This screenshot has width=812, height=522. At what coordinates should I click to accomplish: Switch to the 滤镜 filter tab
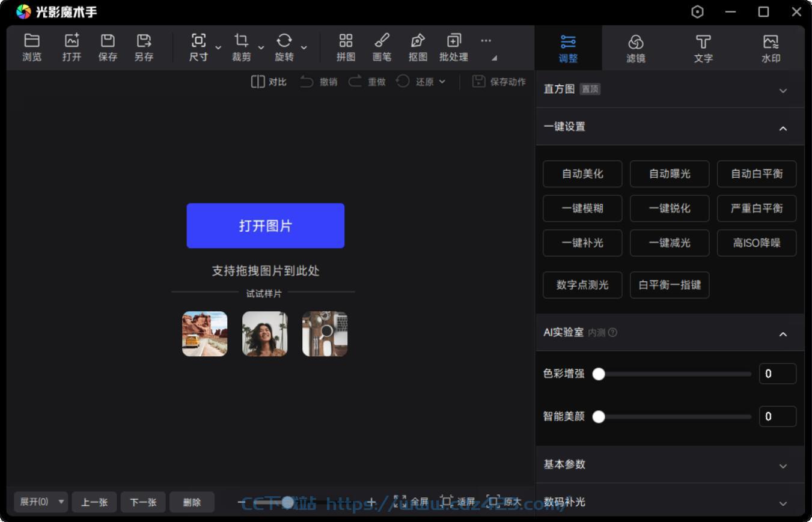[x=636, y=48]
